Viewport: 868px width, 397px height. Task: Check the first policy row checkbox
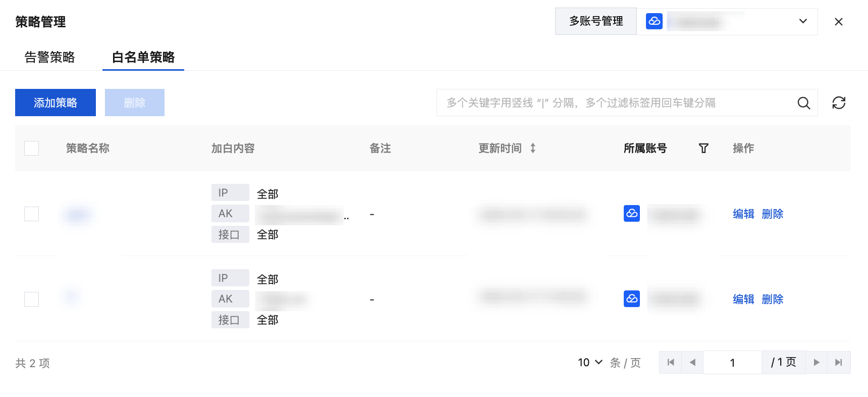(31, 214)
